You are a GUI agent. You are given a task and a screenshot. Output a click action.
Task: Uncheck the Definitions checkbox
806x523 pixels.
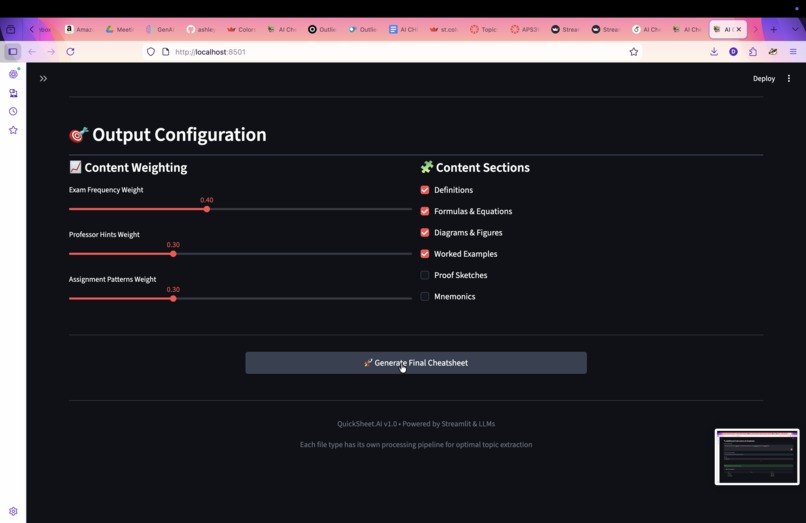click(425, 190)
